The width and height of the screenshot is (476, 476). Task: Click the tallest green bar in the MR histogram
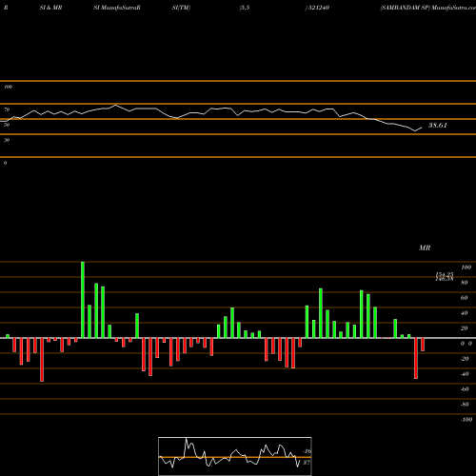[83, 300]
